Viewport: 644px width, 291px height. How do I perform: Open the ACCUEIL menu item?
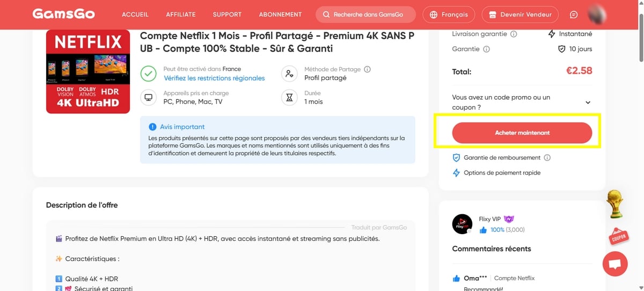click(x=135, y=14)
